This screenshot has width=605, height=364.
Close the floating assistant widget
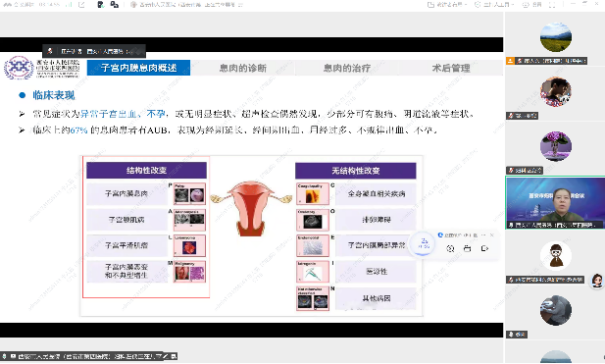pyautogui.click(x=492, y=235)
